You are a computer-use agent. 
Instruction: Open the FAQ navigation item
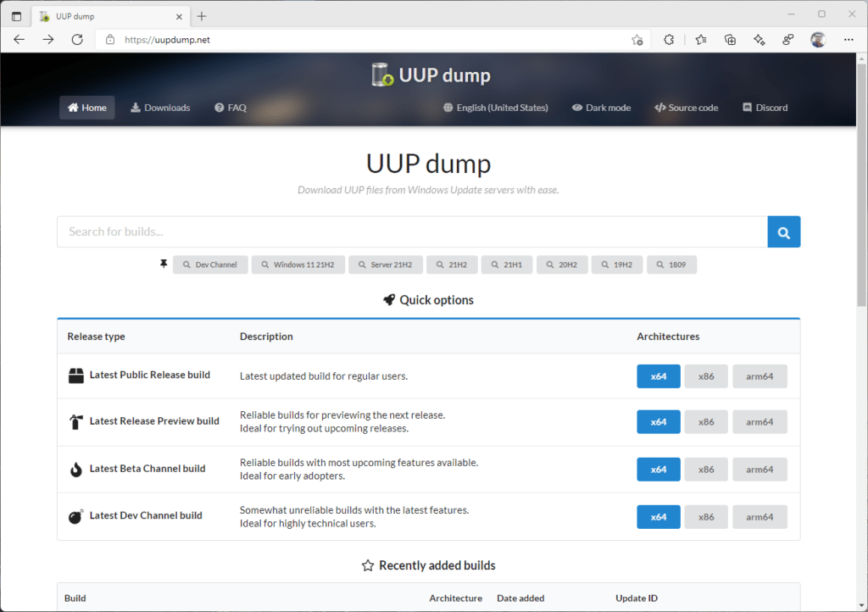[231, 108]
